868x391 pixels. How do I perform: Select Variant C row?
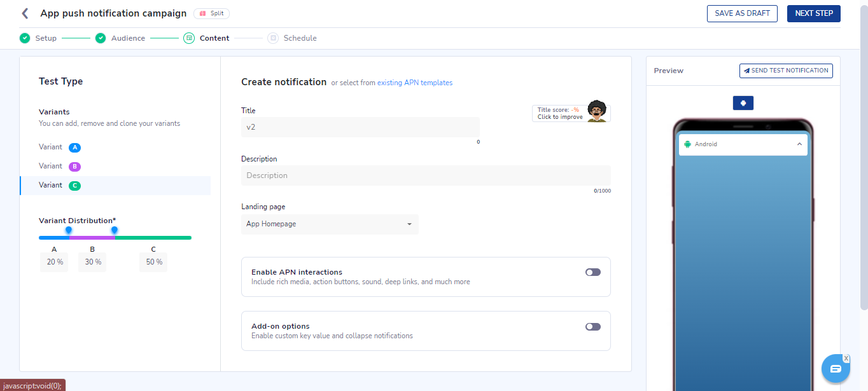point(115,186)
